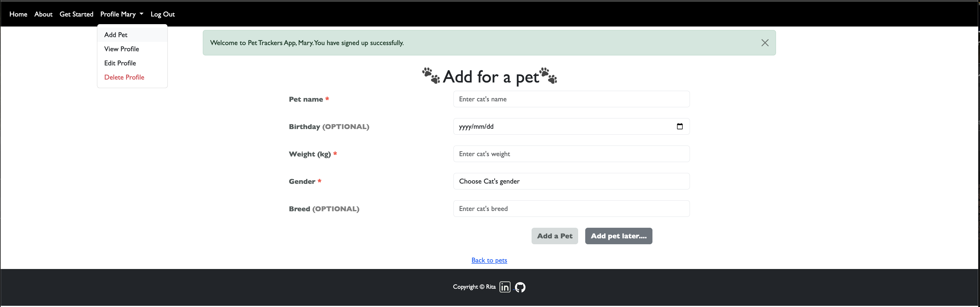Click the Add pet later button
The image size is (980, 307).
(x=618, y=236)
